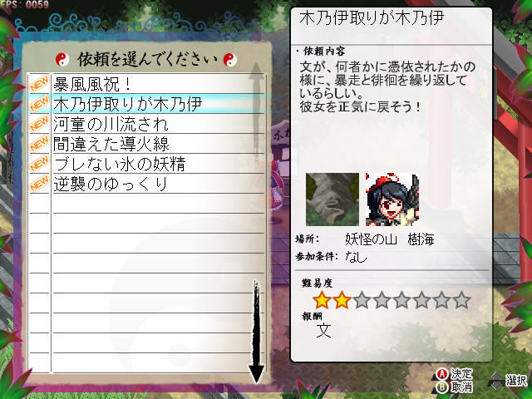Open the ブレない氷の妖精 request
Screen dimensions: 532x399
146,164
